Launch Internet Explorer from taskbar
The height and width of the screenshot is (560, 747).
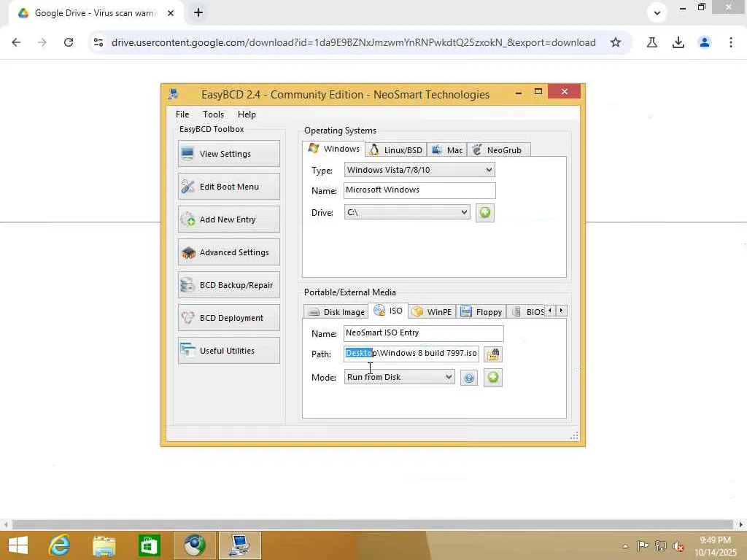tap(59, 545)
